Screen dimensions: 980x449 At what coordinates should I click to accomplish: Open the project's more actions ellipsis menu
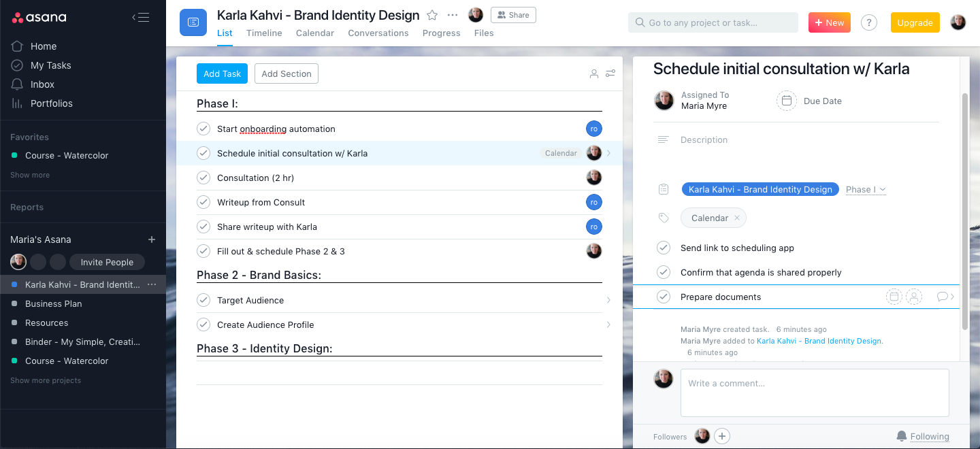453,15
